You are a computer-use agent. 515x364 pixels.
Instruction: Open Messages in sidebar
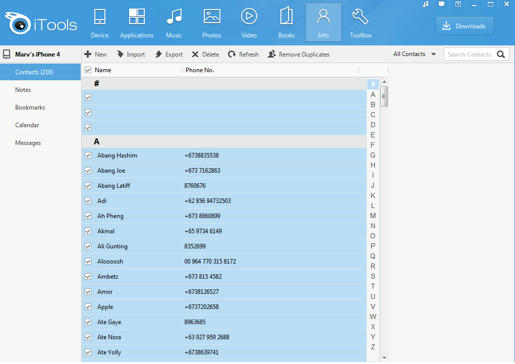pyautogui.click(x=28, y=143)
